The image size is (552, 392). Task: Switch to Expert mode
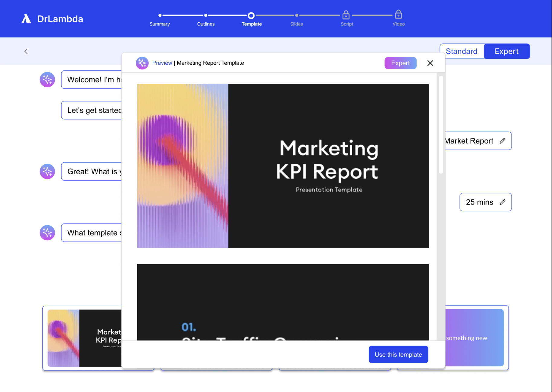click(507, 51)
